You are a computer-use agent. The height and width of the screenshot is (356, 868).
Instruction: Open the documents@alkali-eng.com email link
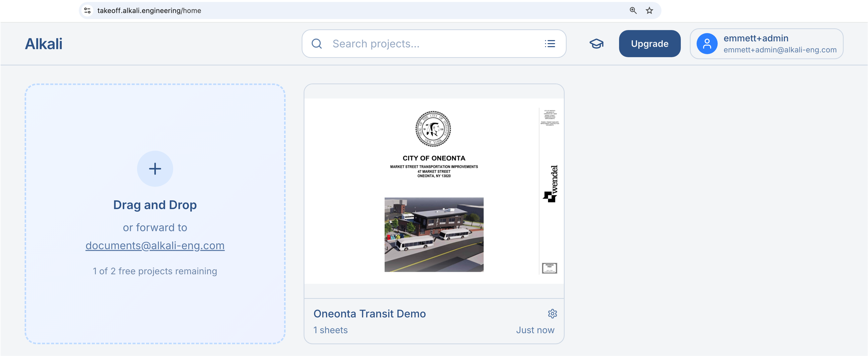point(155,246)
